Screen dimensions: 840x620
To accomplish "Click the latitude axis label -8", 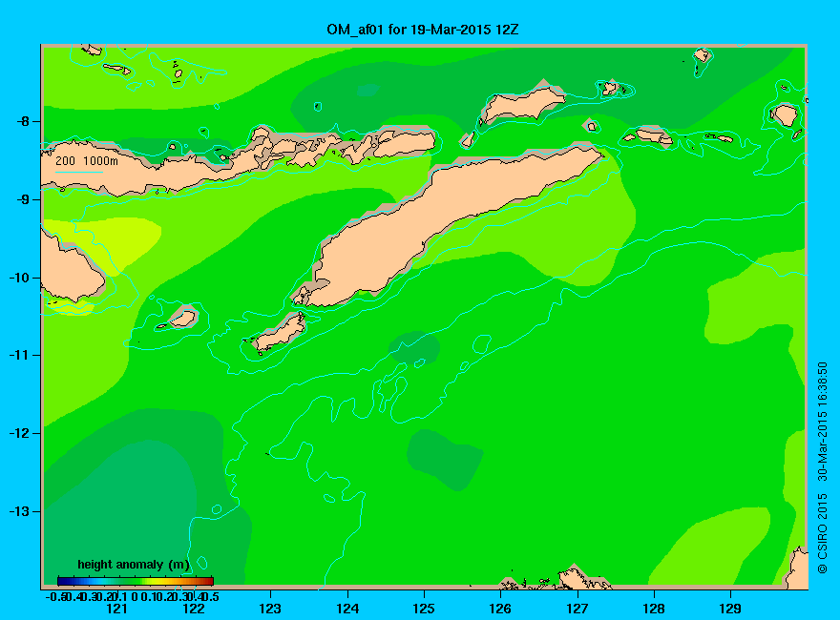I will pos(23,121).
